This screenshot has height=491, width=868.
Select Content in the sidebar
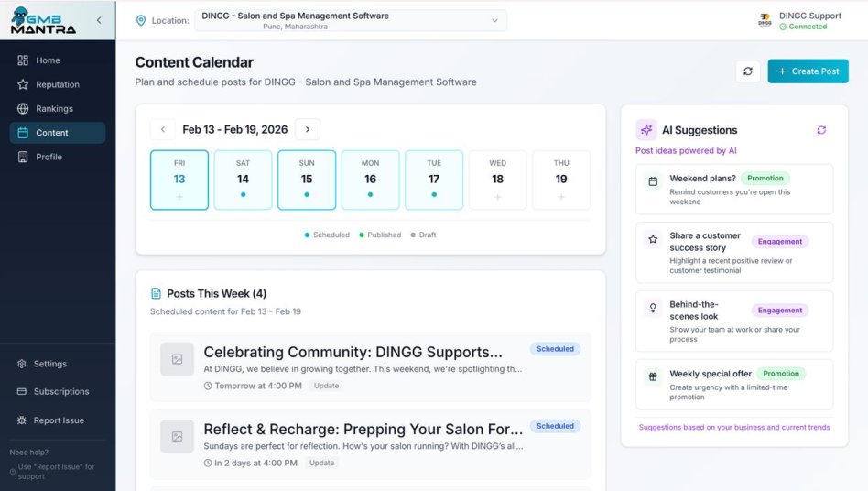tap(58, 133)
